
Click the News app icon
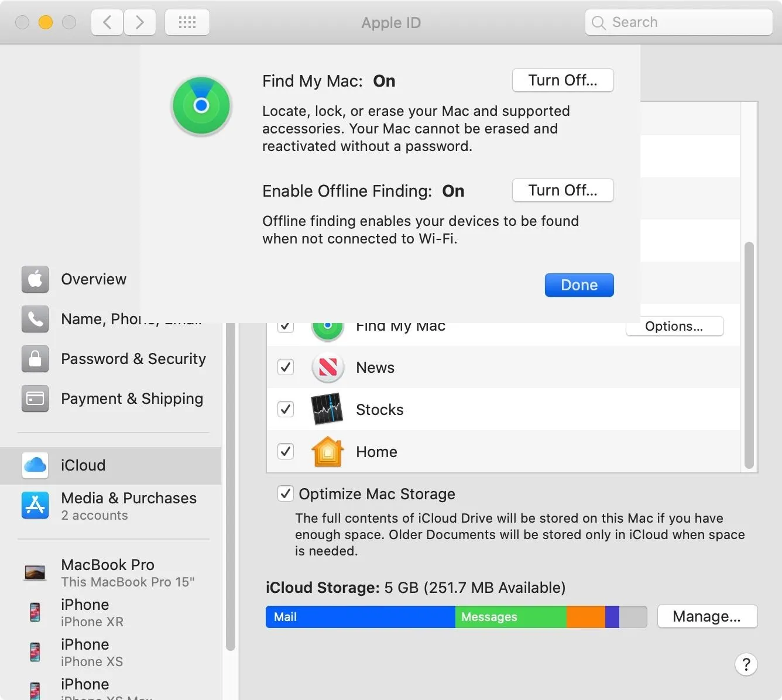327,368
